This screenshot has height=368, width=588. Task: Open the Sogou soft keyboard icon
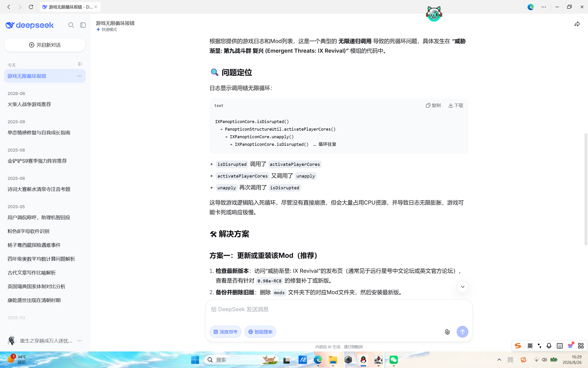click(560, 346)
